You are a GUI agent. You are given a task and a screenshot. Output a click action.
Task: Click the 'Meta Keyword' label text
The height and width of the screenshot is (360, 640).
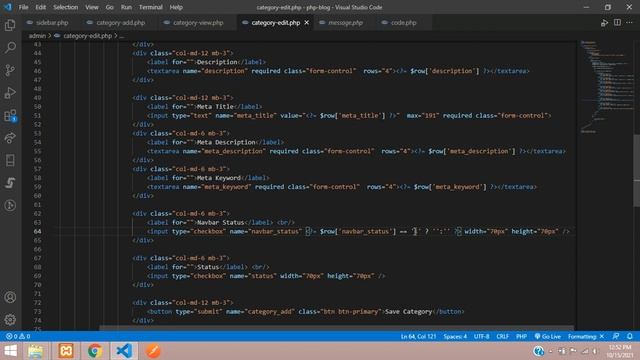click(218, 178)
